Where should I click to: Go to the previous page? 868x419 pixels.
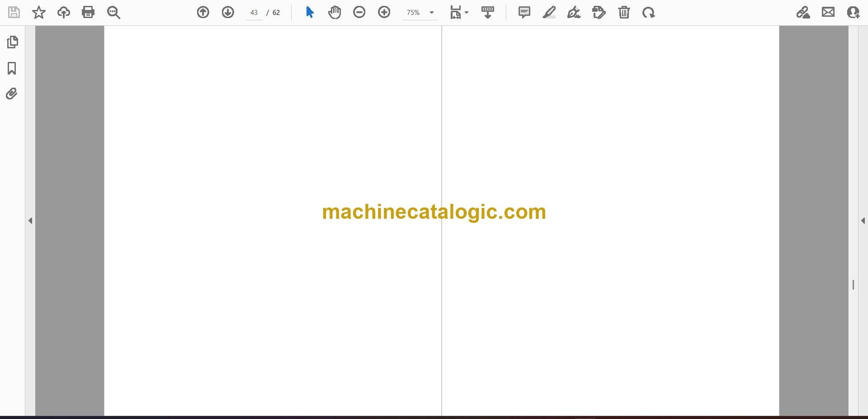pos(203,12)
